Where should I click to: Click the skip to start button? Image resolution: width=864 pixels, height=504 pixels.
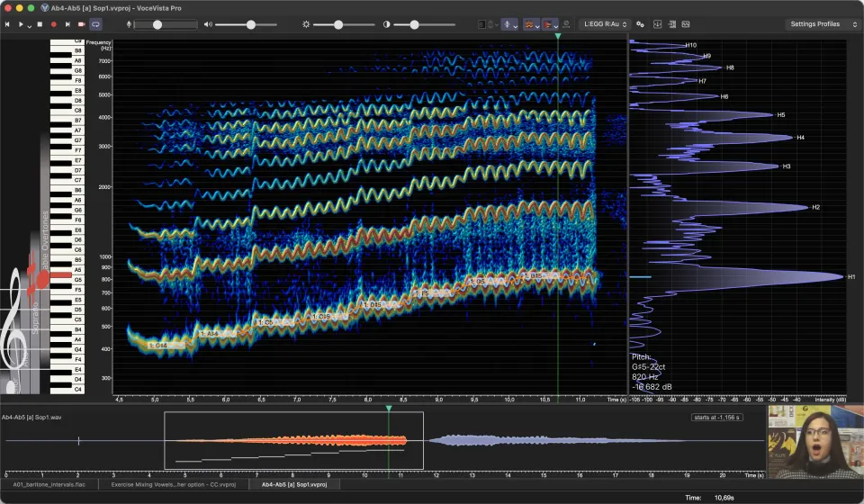[x=7, y=24]
